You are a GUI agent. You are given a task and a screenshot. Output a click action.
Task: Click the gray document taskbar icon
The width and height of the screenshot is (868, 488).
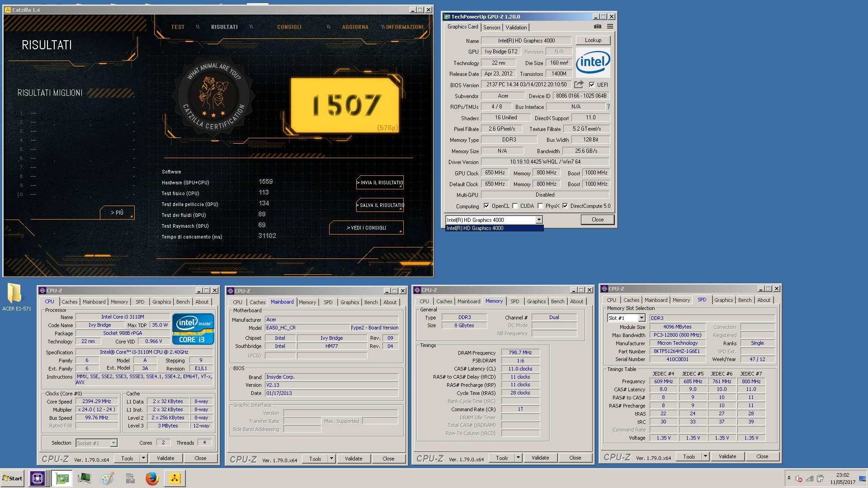(x=130, y=478)
